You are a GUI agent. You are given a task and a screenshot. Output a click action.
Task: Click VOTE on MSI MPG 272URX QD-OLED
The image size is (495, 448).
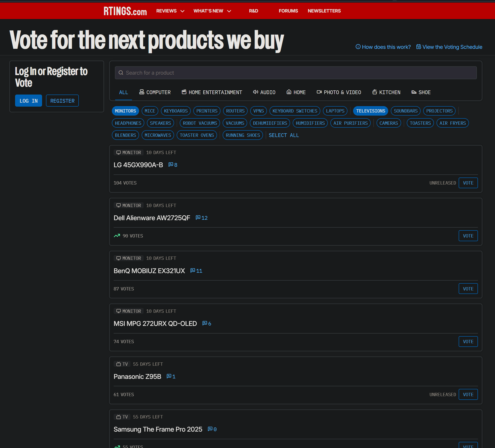pos(468,341)
